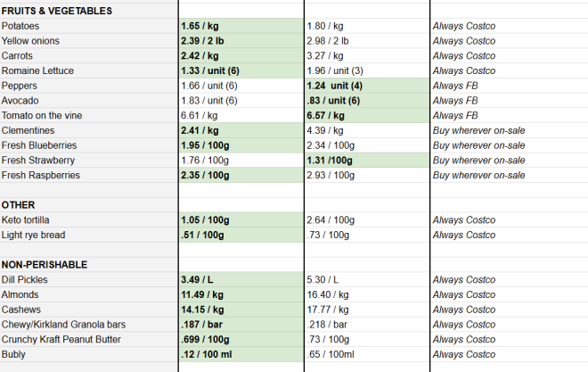The width and height of the screenshot is (588, 372).
Task: Select the FRUITS & VEGETABLES header cell
Action: click(x=57, y=11)
